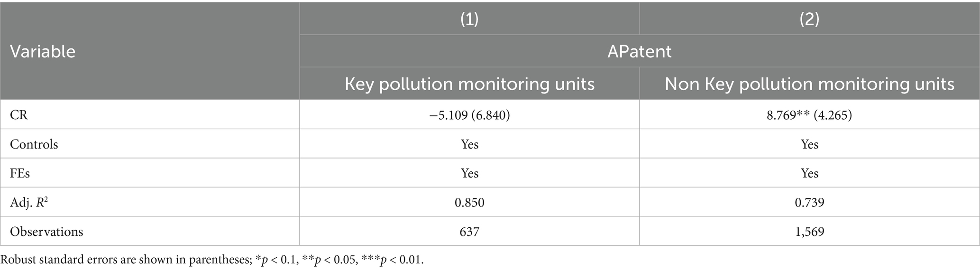Screen dimensions: 980x271
Task: Select the Adj. R² row label
Action: 29,203
